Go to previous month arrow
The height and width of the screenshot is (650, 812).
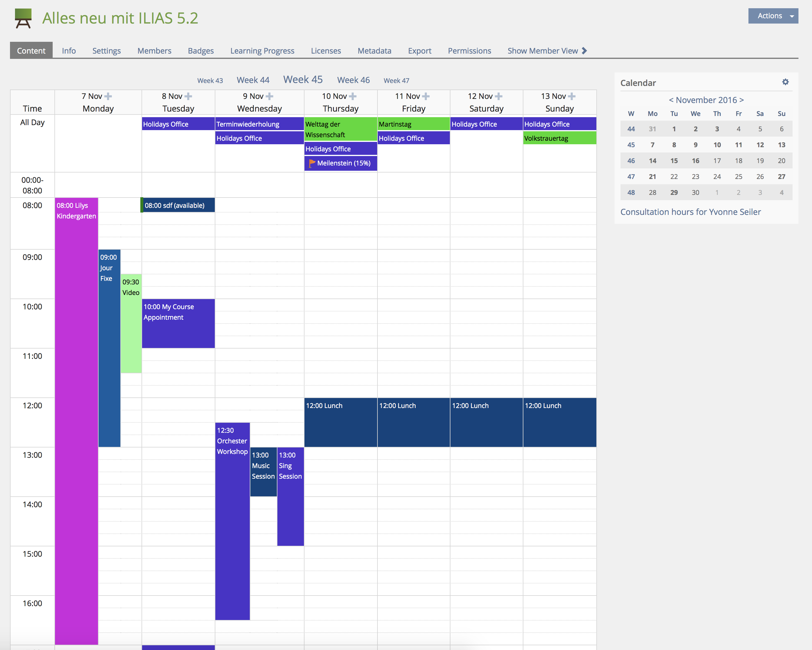pyautogui.click(x=671, y=100)
